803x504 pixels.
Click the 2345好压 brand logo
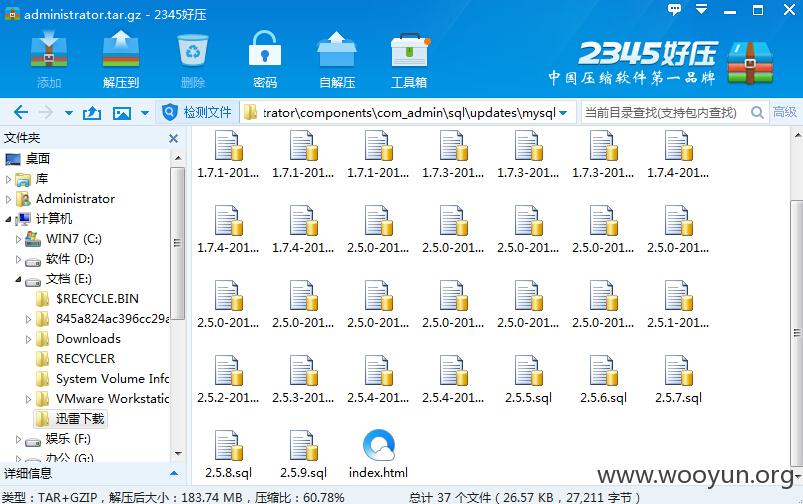(661, 62)
